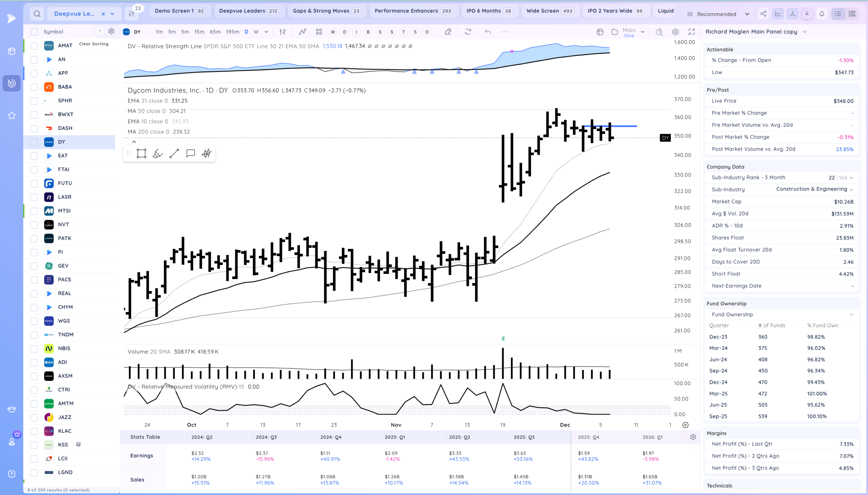868x495 pixels.
Task: Check the AMAT symbol checkbox
Action: (x=34, y=45)
